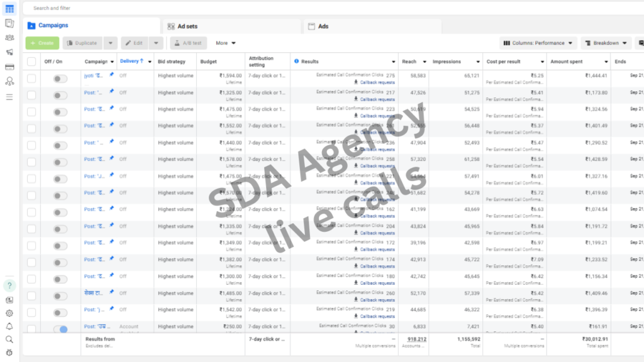Click the notifications bell icon in sidebar
The height and width of the screenshot is (362, 644).
tap(9, 326)
